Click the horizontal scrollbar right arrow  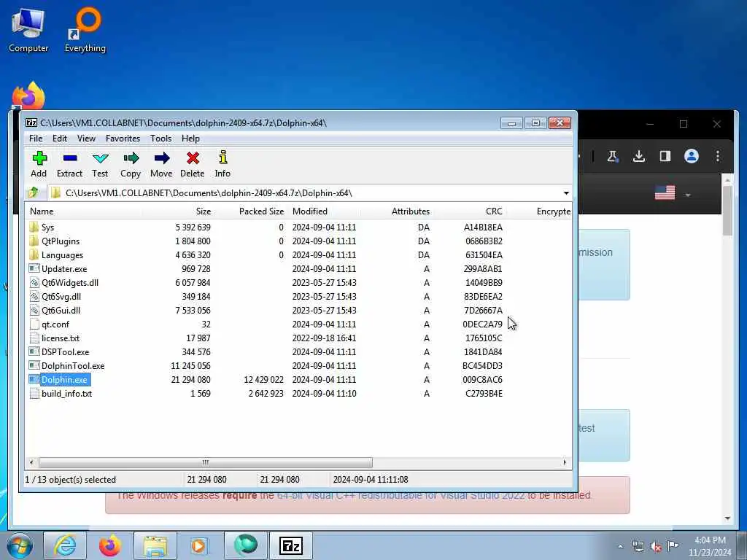(565, 462)
